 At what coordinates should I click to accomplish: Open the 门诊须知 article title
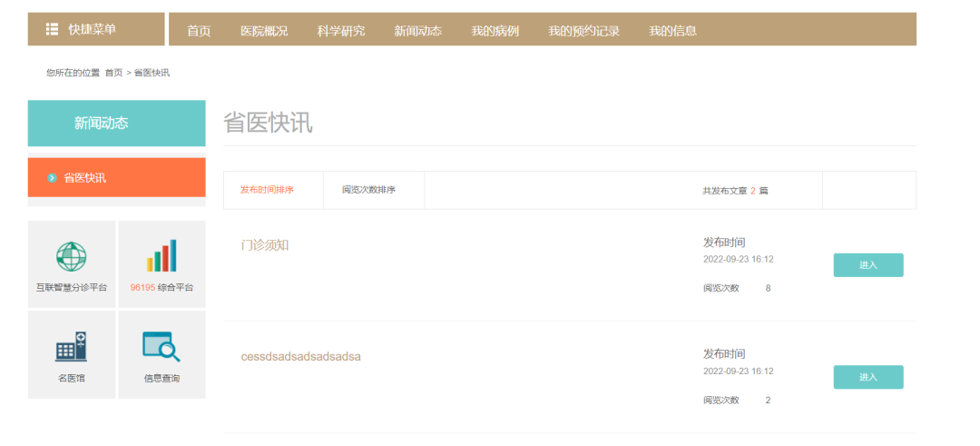click(265, 245)
